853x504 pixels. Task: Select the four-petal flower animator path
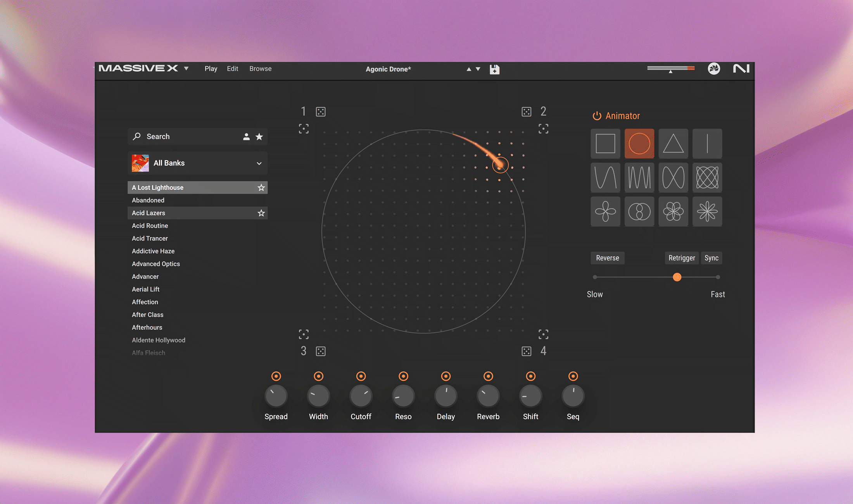[605, 212]
